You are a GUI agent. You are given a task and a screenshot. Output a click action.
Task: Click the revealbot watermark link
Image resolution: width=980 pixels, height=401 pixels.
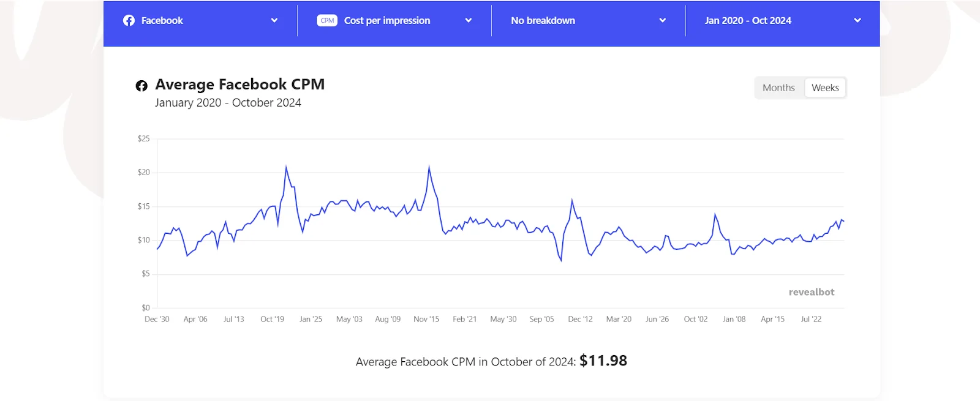(x=811, y=293)
